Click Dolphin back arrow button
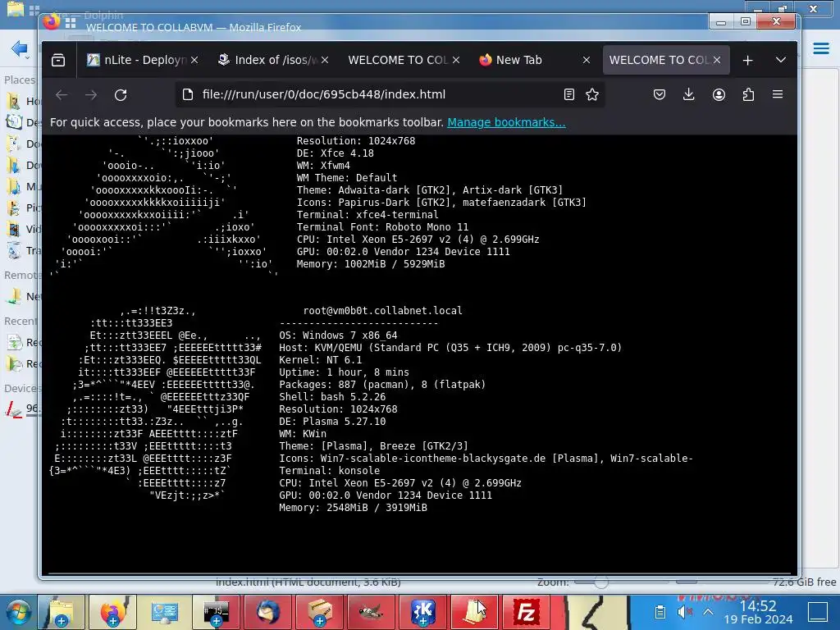 coord(20,48)
